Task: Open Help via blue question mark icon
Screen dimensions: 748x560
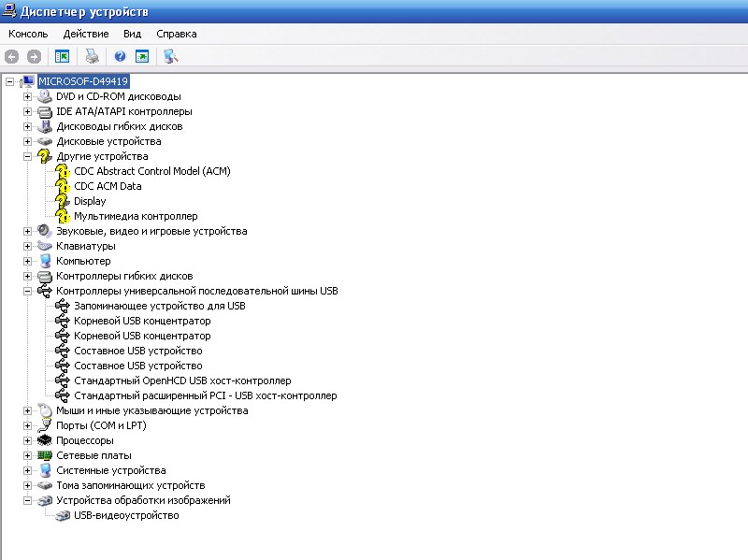Action: [x=121, y=56]
